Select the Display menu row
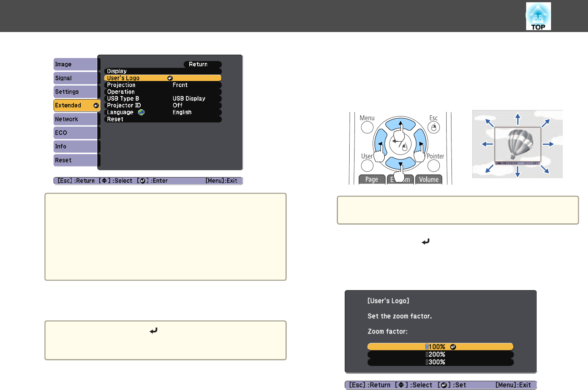Image resolution: width=588 pixels, height=390 pixels. [x=163, y=71]
